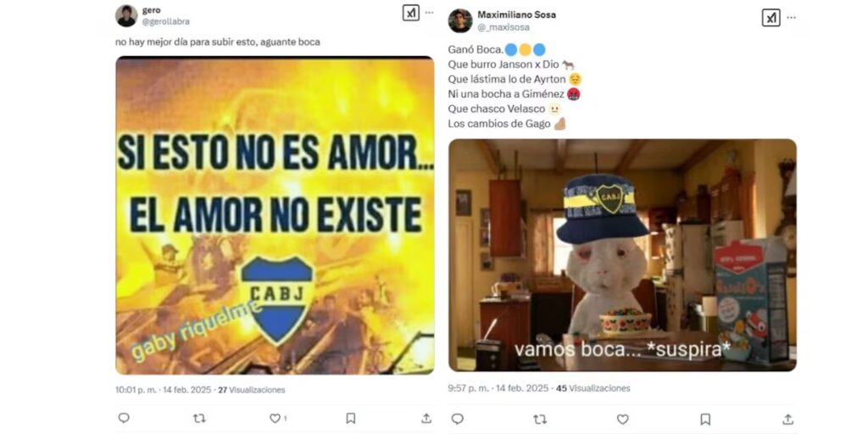Retweet Maximiliano Sosa's post
868x434 pixels.
[x=540, y=420]
